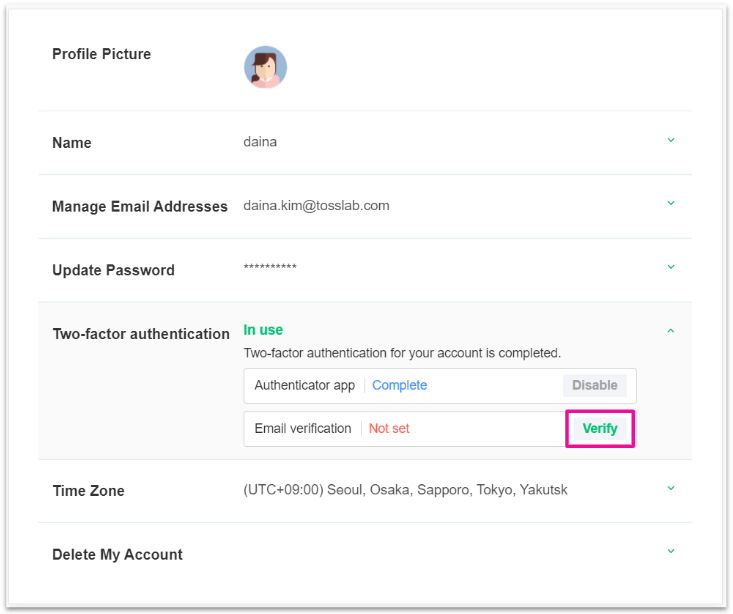
Task: Expand the Time Zone chevron
Action: [x=671, y=488]
